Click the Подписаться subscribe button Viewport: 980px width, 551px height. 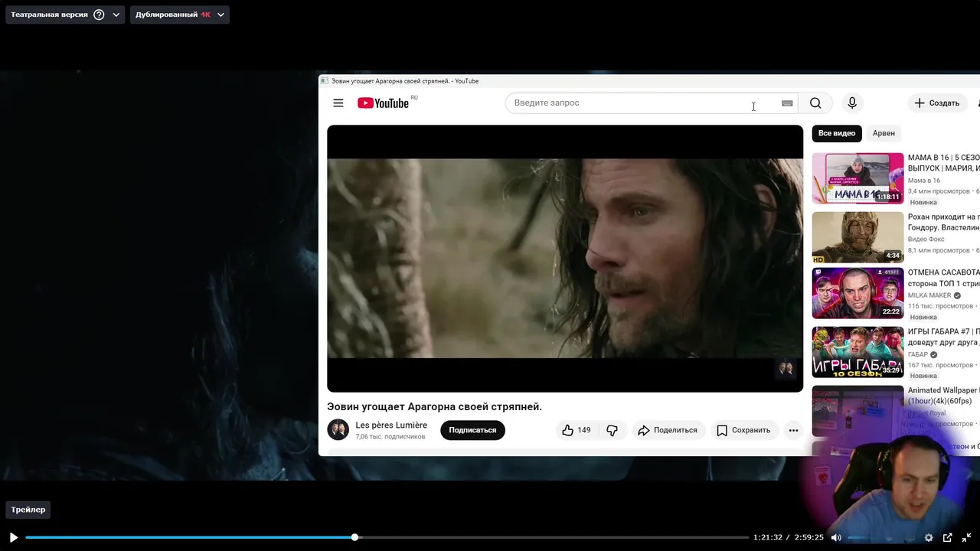point(472,430)
